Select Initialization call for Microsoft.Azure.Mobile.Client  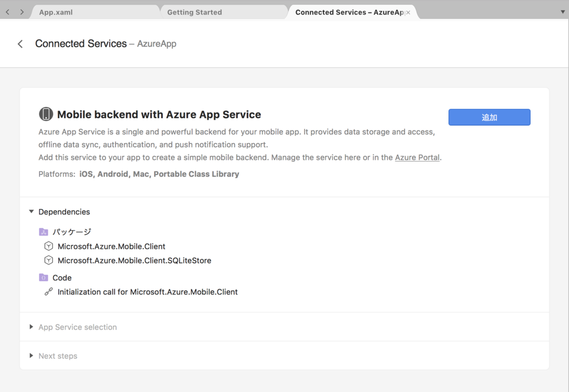click(147, 292)
